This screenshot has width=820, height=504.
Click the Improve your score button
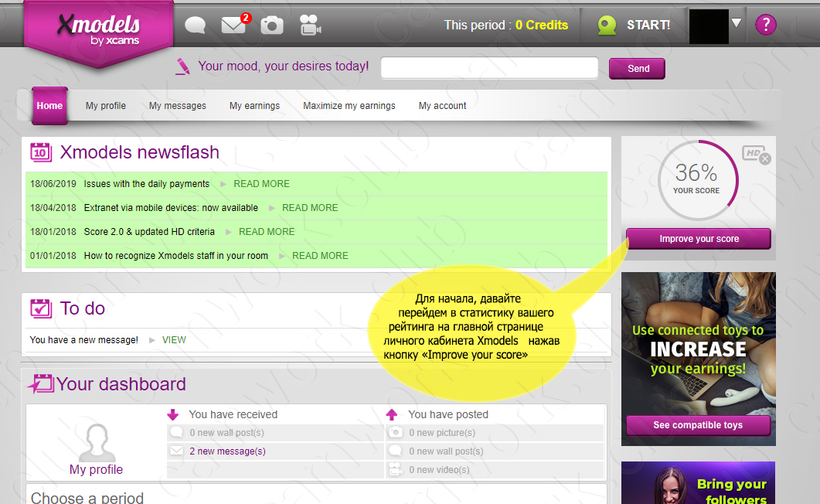click(x=698, y=239)
